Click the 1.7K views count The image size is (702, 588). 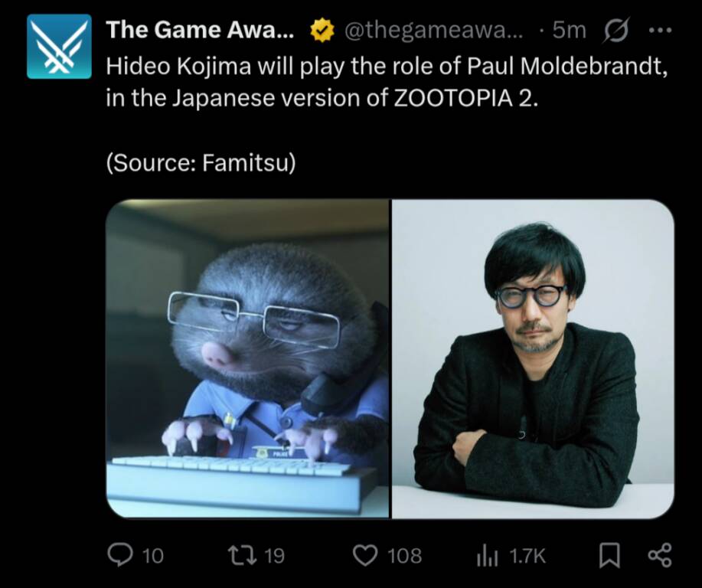coord(528,556)
